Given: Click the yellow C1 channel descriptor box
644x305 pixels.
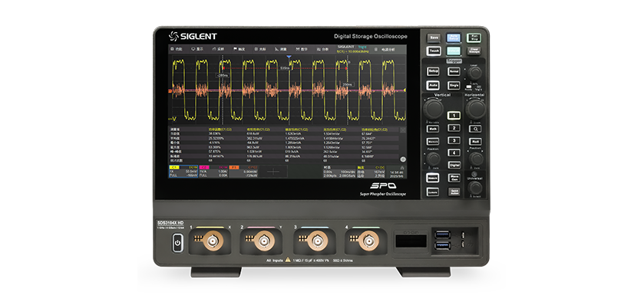Looking at the screenshot, I should tap(183, 172).
